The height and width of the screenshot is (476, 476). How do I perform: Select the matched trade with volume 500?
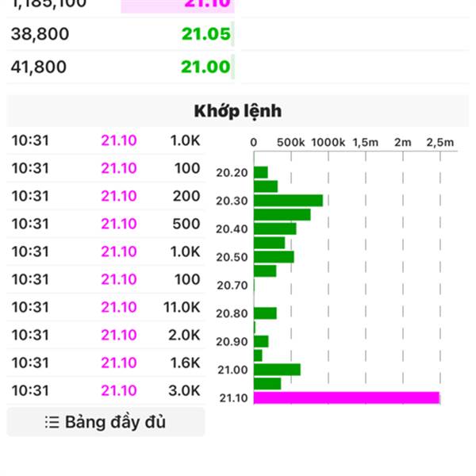(106, 224)
